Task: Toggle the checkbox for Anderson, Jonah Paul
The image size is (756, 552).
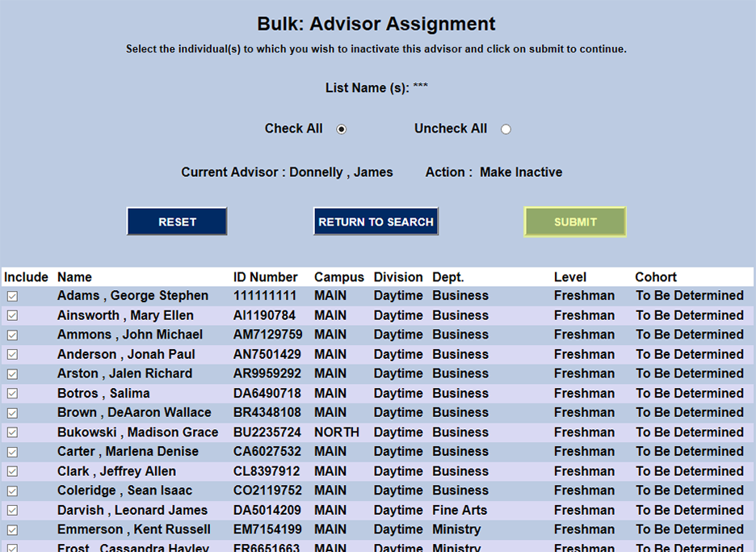Action: (11, 354)
